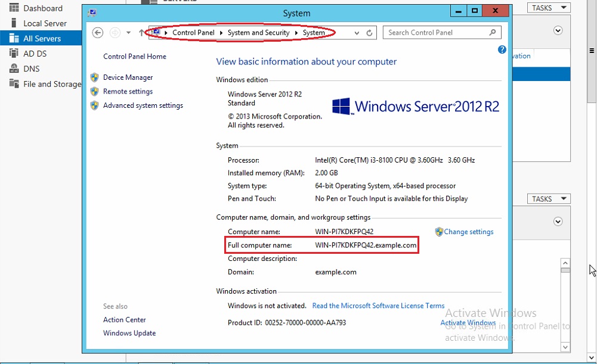Open Windows Update under See also
The height and width of the screenshot is (364, 597).
(x=129, y=333)
